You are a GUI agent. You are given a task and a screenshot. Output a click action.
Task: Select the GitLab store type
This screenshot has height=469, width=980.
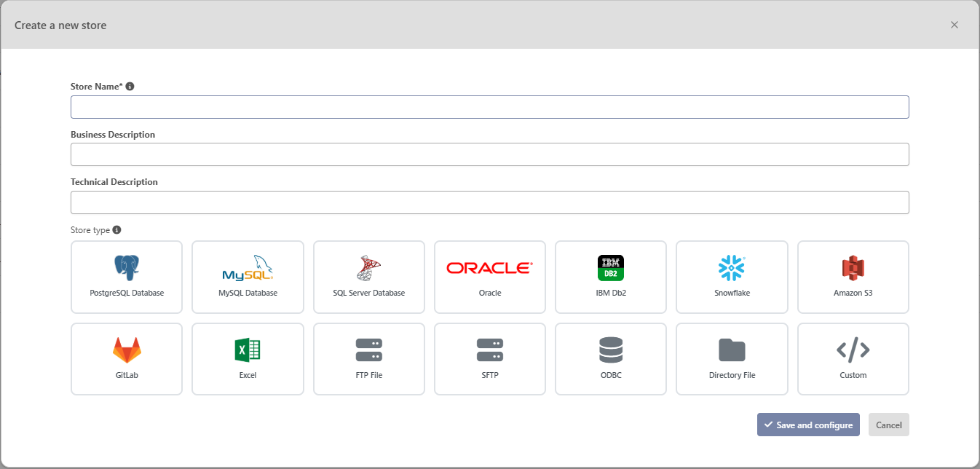click(x=127, y=359)
